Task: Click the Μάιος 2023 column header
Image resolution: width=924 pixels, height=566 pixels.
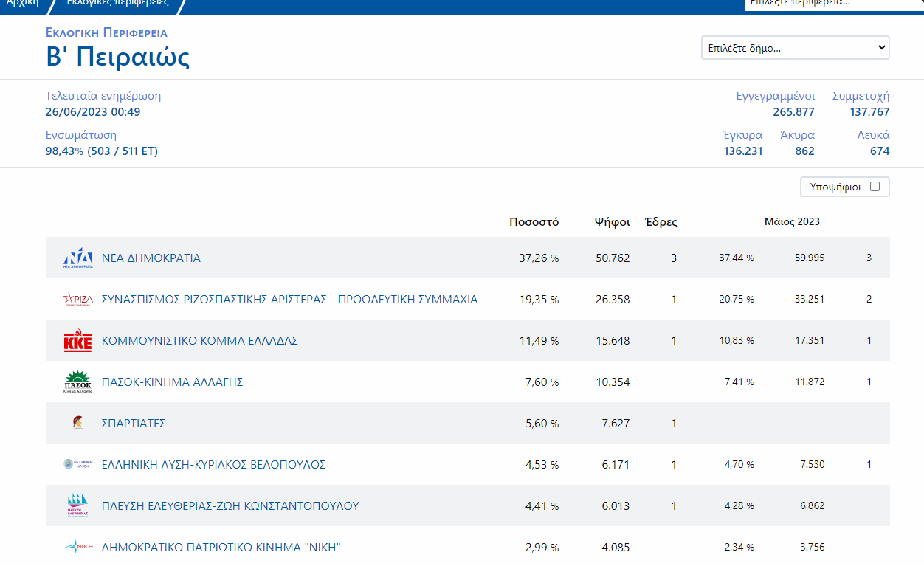Action: pyautogui.click(x=791, y=221)
